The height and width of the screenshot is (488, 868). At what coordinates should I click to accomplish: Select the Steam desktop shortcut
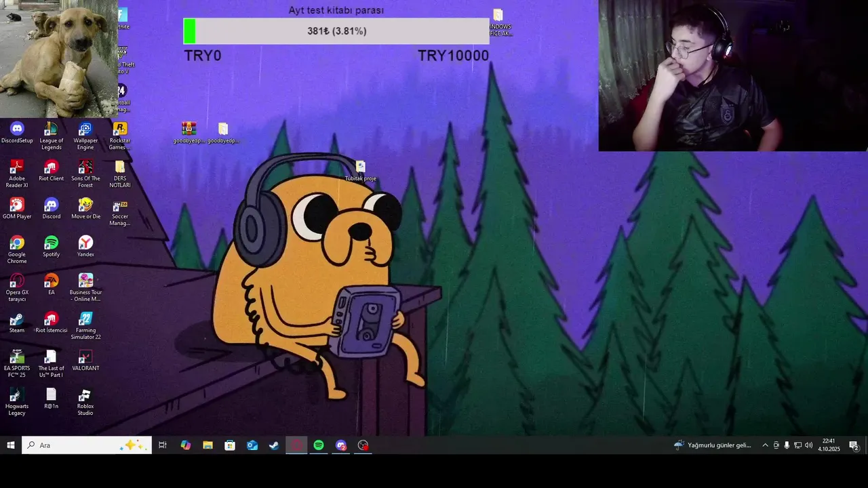coord(17,323)
